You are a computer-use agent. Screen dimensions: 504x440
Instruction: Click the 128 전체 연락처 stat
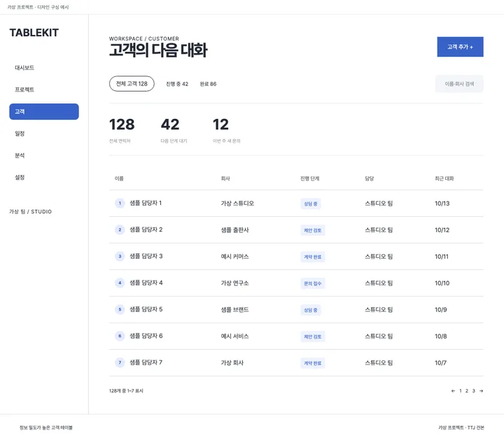[x=122, y=130]
